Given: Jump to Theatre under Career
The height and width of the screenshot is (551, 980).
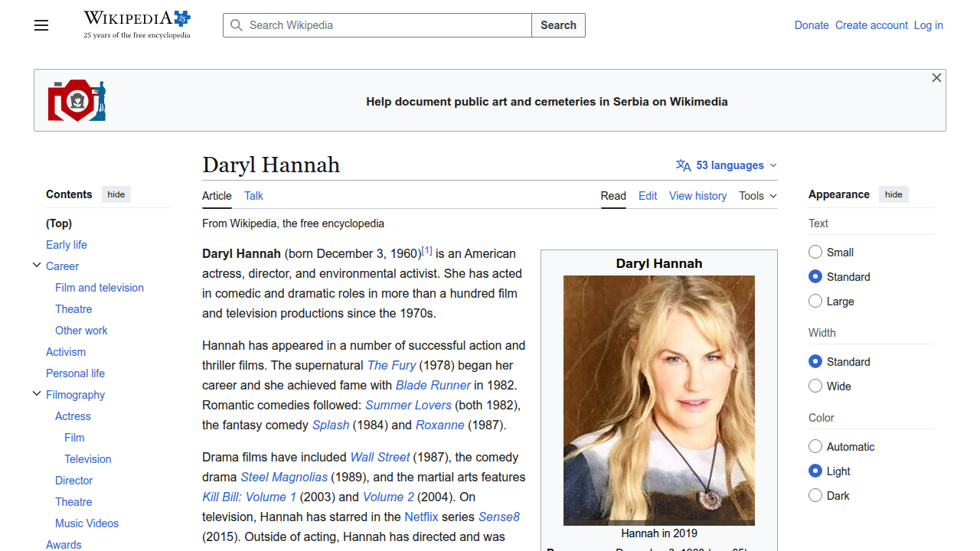Looking at the screenshot, I should pos(73,309).
